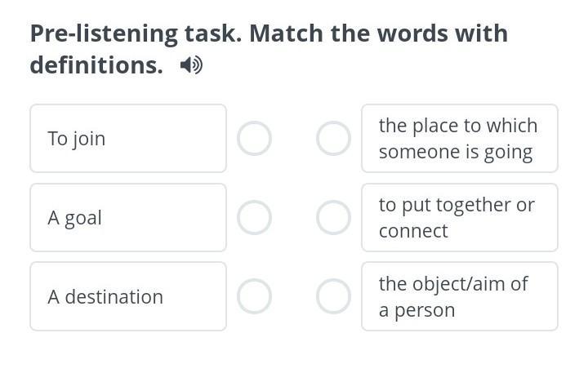588x373 pixels.
Task: Click the word 'goal' in the left card
Action: point(83,219)
